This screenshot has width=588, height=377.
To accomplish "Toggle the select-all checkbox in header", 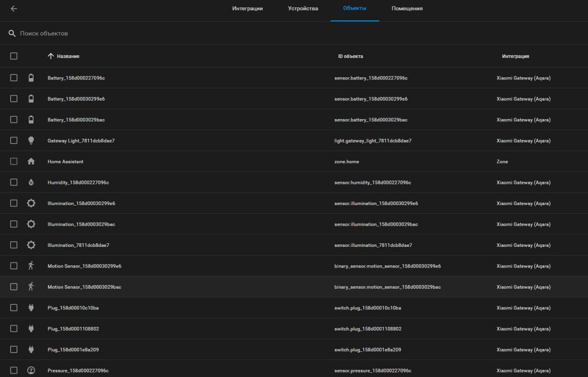I will click(x=14, y=56).
